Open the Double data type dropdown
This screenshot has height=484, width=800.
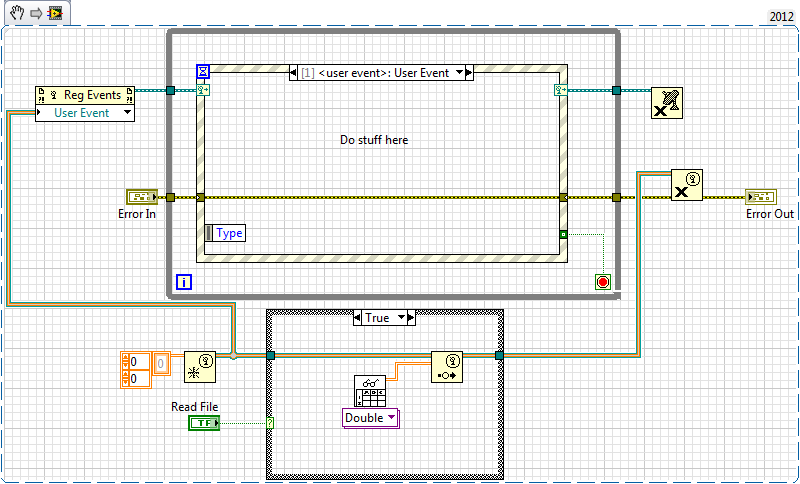370,417
